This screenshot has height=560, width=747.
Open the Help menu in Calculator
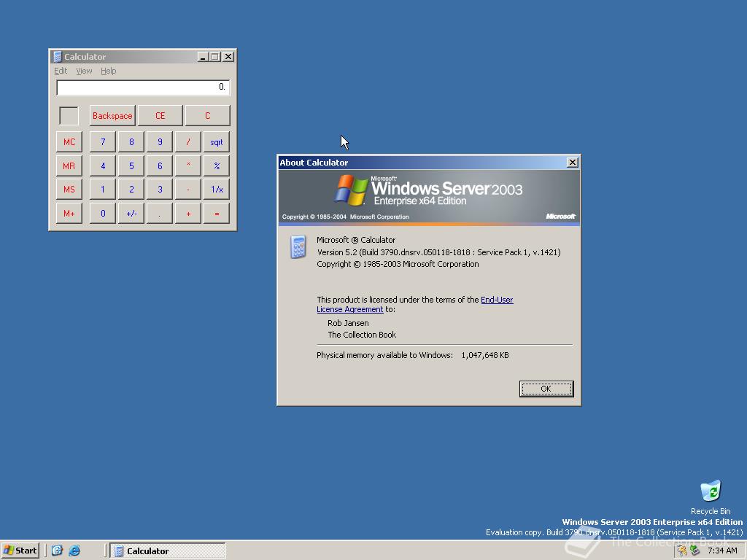point(108,71)
